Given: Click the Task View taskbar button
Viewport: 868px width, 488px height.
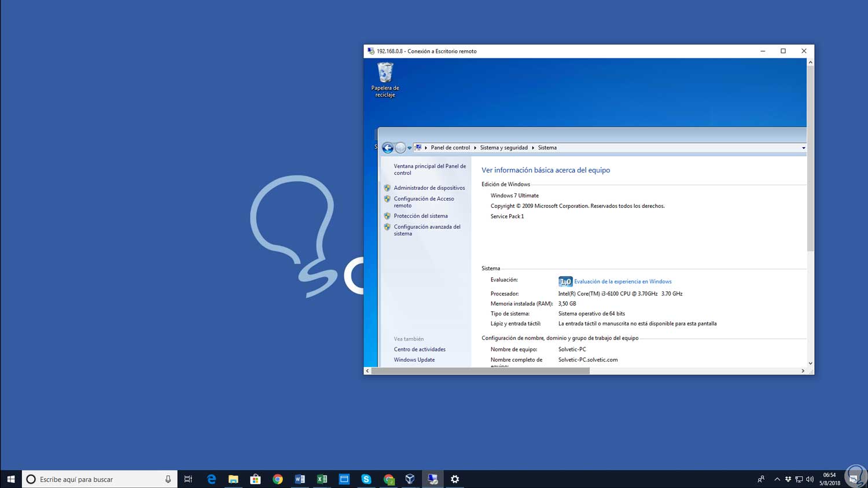Looking at the screenshot, I should 188,479.
